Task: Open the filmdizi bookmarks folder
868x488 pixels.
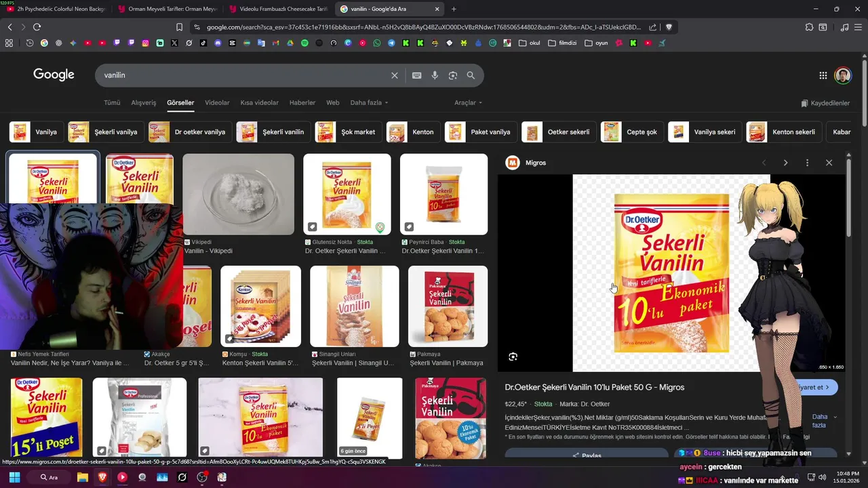Action: (x=562, y=43)
